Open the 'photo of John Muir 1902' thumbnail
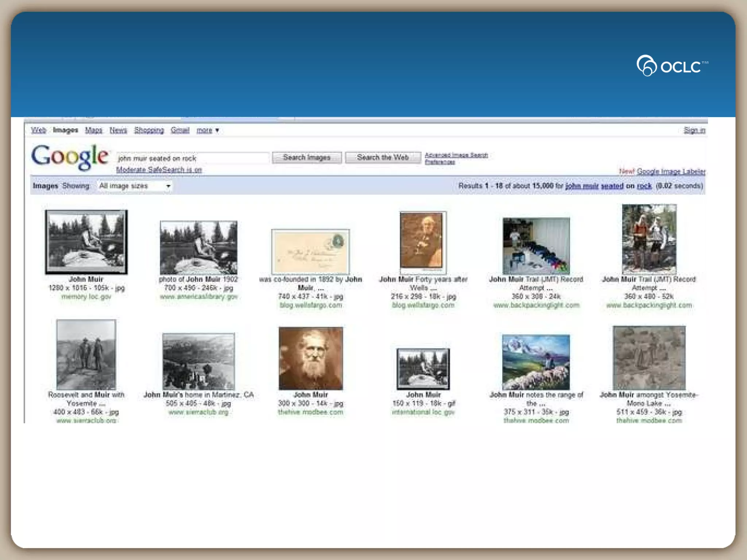The image size is (747, 560). [198, 248]
